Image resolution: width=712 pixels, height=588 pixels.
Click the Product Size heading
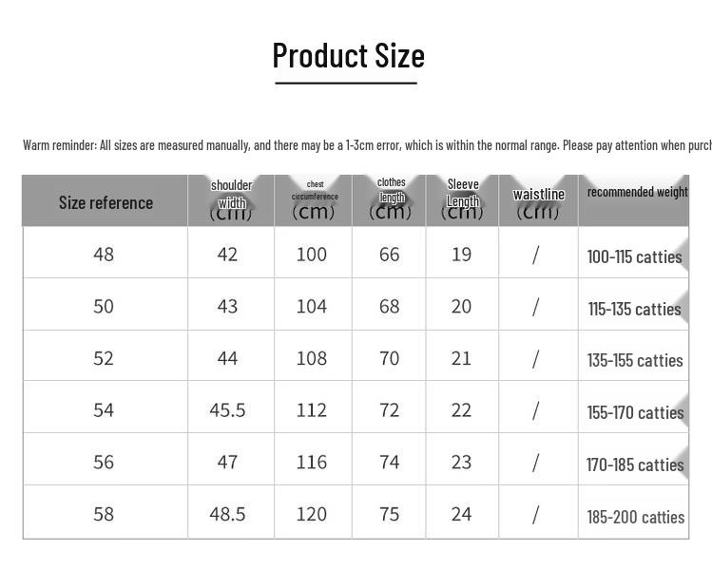pyautogui.click(x=348, y=56)
